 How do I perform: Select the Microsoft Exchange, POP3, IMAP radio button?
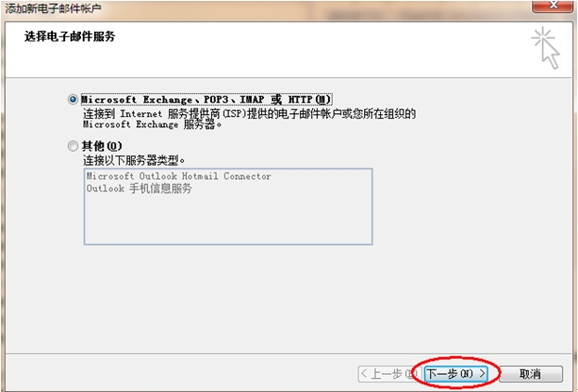73,100
